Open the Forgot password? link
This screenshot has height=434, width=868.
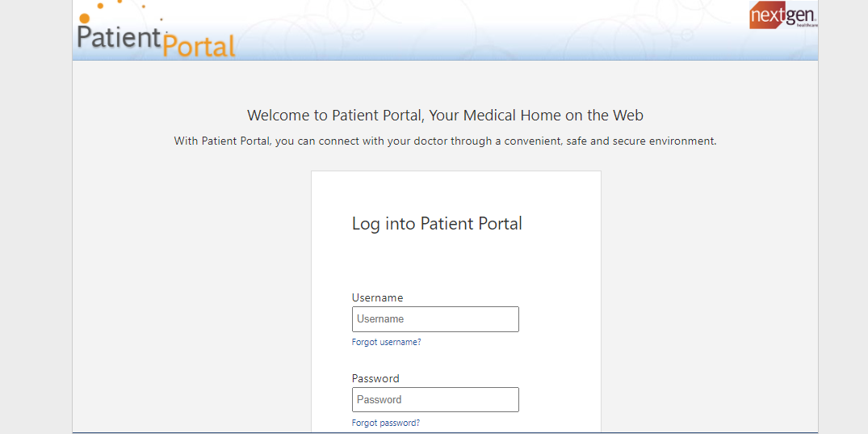[386, 423]
